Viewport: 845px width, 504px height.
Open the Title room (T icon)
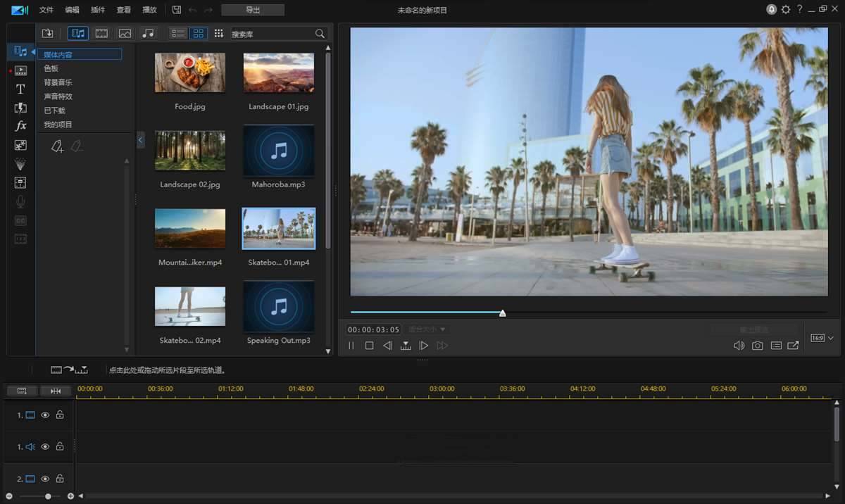point(20,89)
